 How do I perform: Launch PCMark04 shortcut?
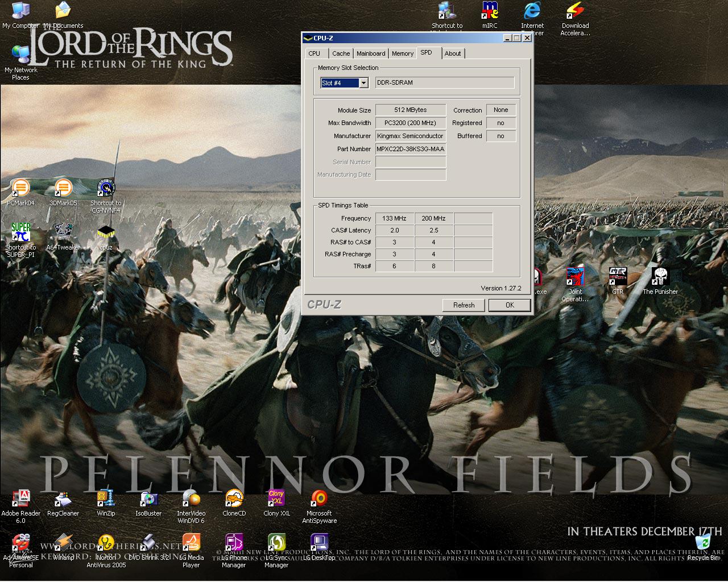point(20,192)
